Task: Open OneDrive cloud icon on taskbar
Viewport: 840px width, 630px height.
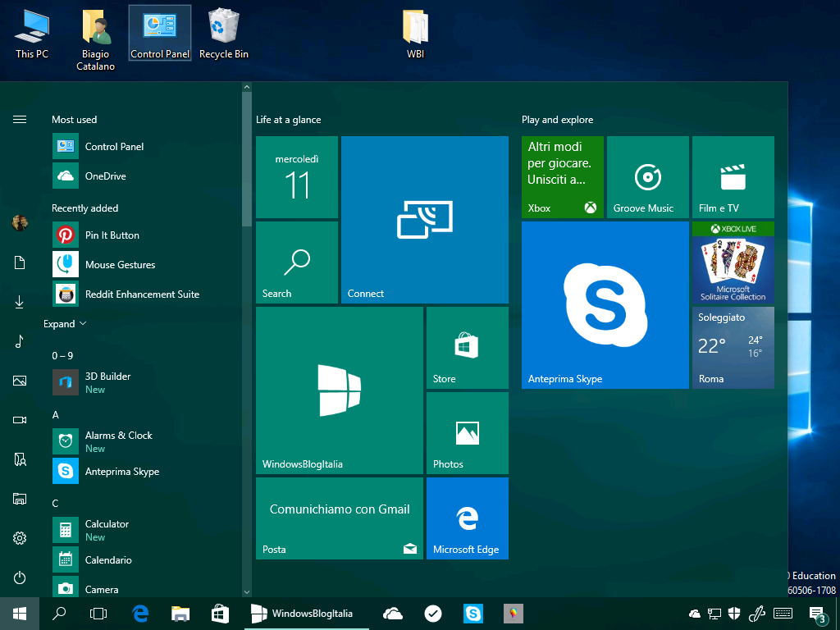Action: (x=393, y=614)
